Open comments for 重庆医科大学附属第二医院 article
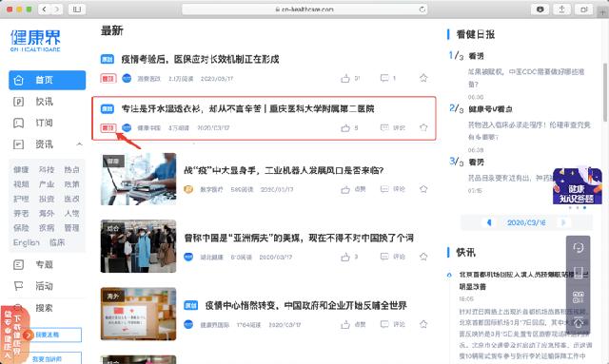This screenshot has height=364, width=609. [384, 127]
